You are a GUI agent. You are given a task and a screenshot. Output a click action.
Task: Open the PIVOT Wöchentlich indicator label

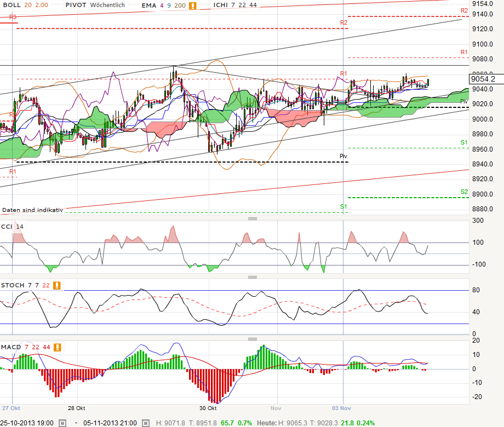pyautogui.click(x=95, y=5)
